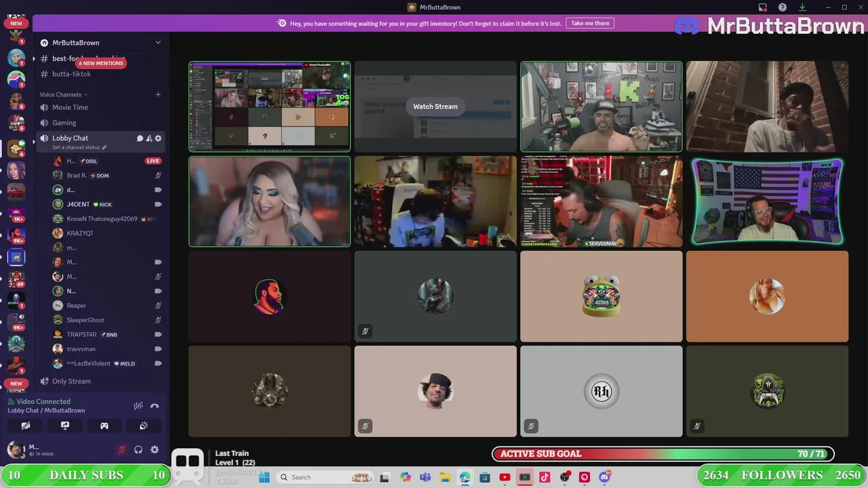The height and width of the screenshot is (488, 868).
Task: Toggle deafen headphones icon
Action: click(x=138, y=449)
